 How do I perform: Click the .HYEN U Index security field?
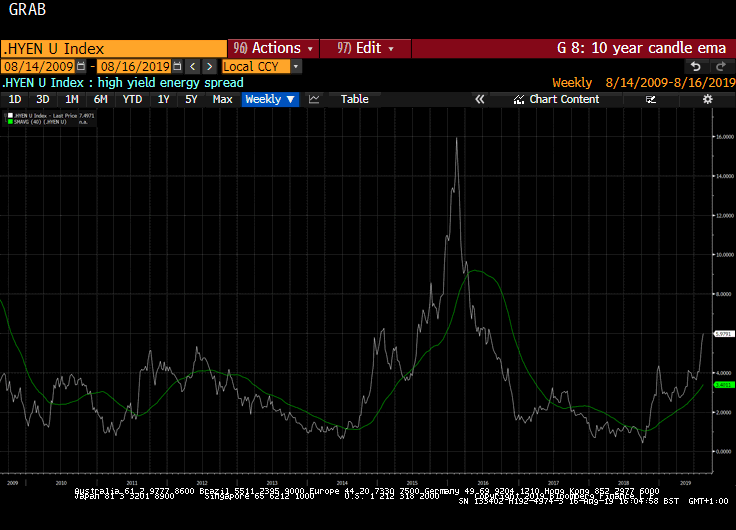coord(114,49)
